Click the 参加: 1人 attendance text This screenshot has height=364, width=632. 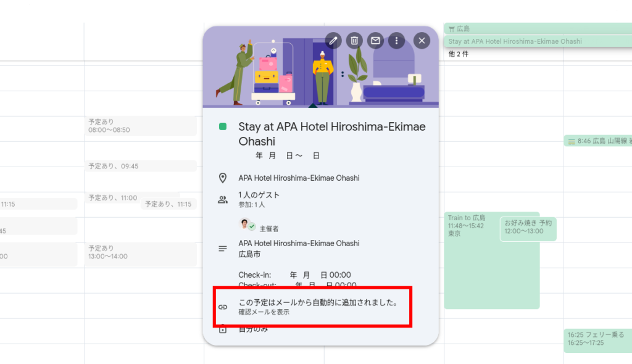[x=252, y=205]
